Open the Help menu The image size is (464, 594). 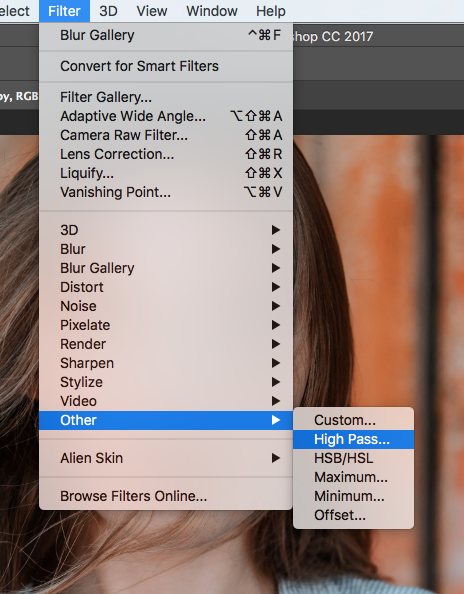pyautogui.click(x=270, y=11)
